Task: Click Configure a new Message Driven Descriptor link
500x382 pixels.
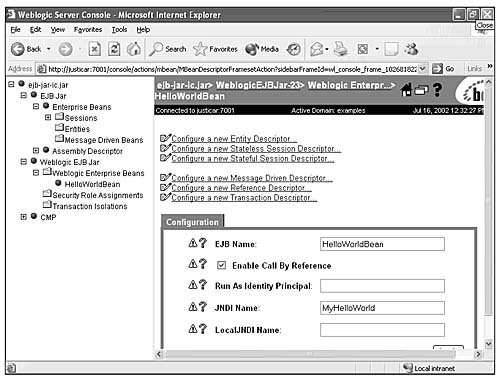Action: pos(252,178)
